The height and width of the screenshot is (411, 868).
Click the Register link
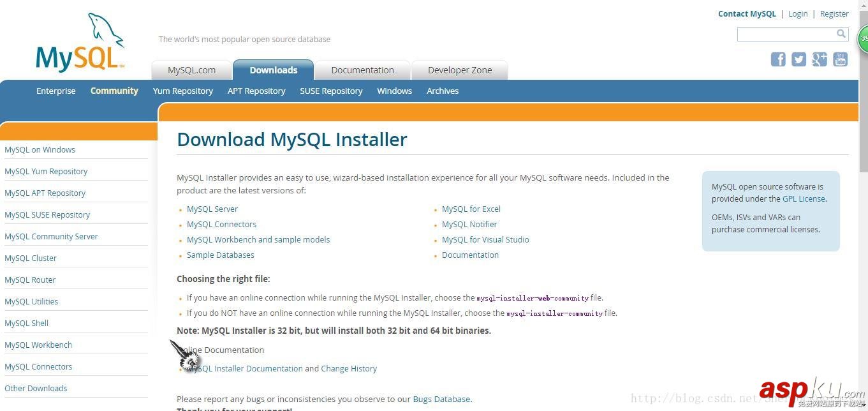click(834, 13)
